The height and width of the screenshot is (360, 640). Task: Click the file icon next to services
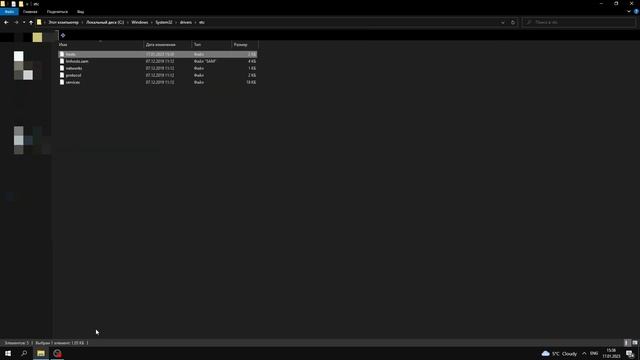pos(62,82)
